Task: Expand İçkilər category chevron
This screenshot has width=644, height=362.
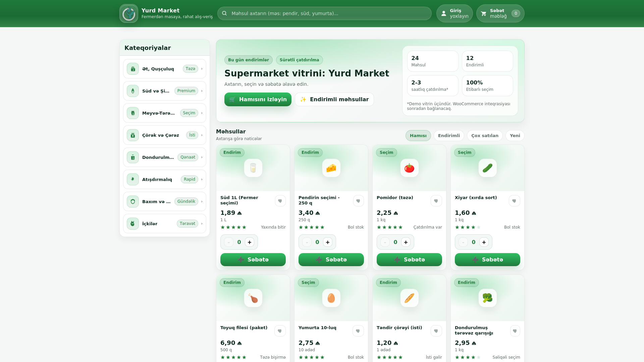Action: pyautogui.click(x=202, y=224)
